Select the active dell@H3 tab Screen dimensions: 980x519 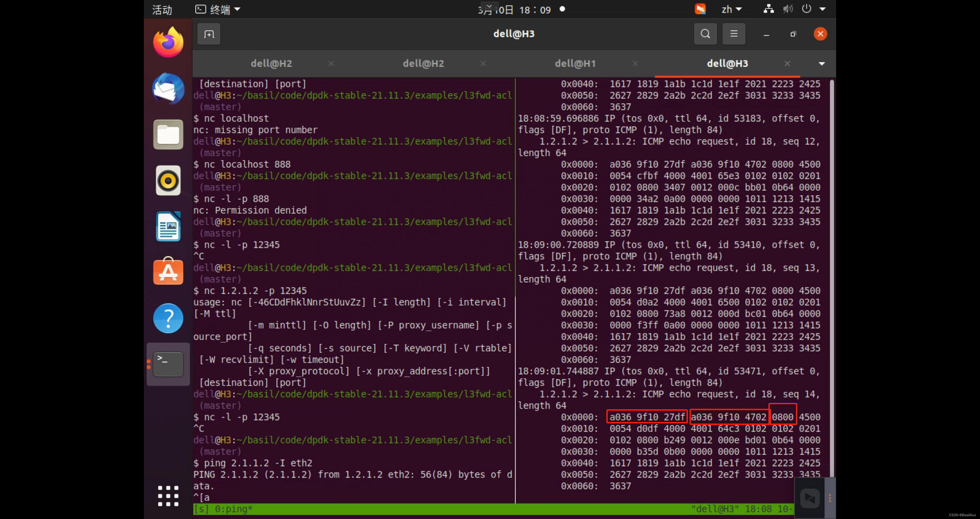(727, 64)
